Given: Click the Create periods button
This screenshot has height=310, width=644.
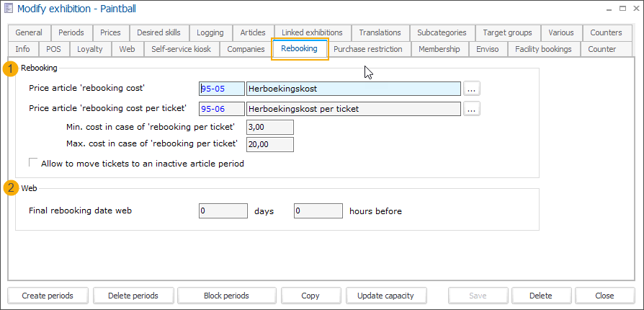Looking at the screenshot, I should [x=48, y=296].
